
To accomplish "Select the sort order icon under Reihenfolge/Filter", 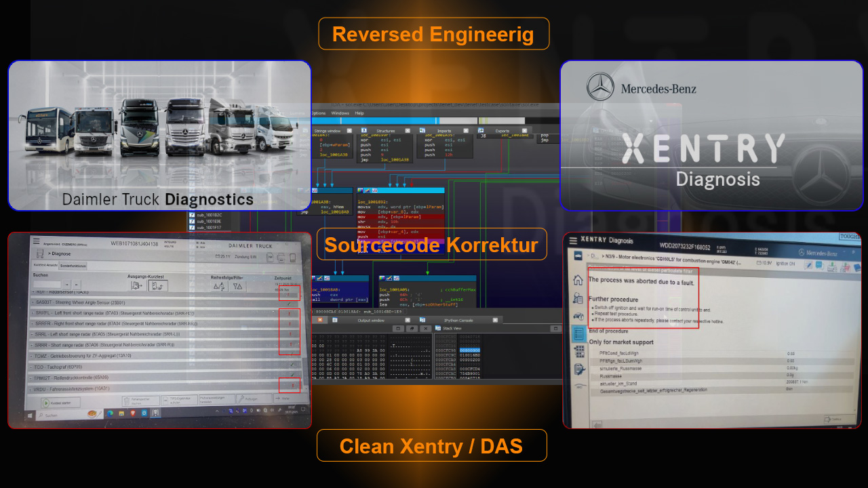I will [219, 286].
